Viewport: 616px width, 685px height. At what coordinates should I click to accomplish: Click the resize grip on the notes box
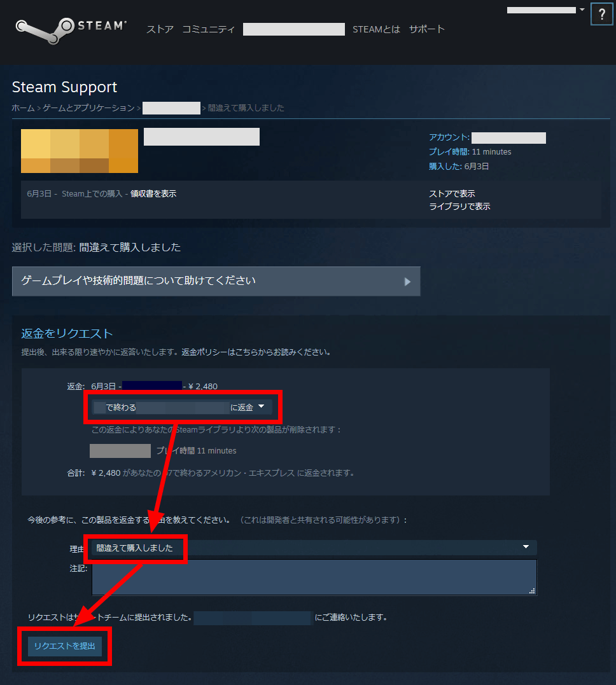(531, 591)
